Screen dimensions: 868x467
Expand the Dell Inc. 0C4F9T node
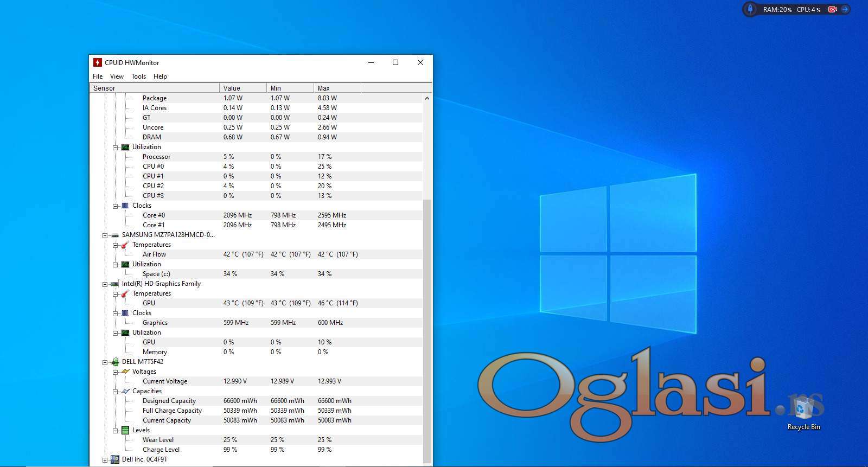pyautogui.click(x=105, y=460)
